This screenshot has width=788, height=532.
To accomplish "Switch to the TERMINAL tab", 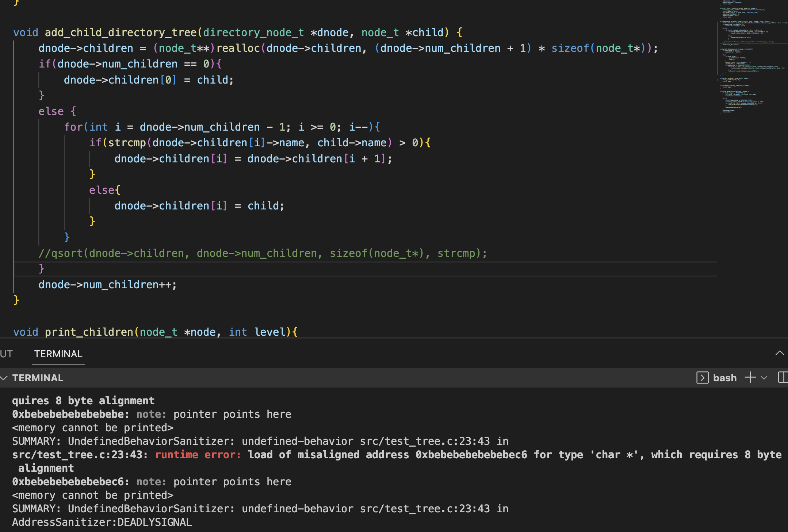I will click(x=58, y=354).
